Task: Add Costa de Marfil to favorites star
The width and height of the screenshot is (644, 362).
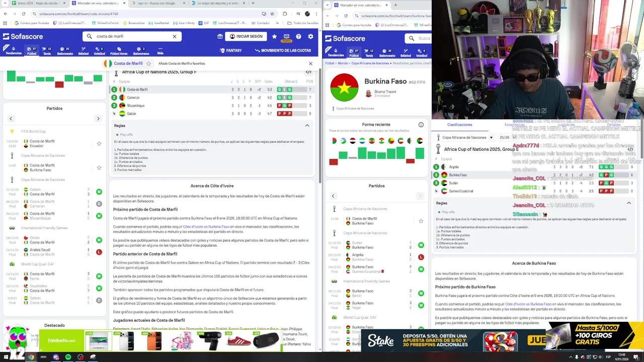Action: pyautogui.click(x=148, y=63)
